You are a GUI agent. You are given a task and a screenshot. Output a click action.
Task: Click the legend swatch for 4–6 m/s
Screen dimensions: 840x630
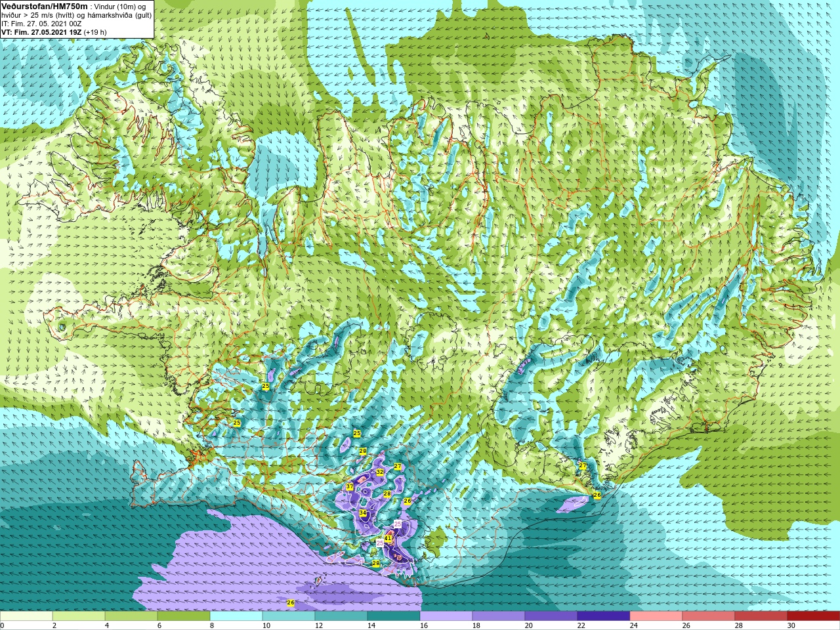(x=131, y=616)
